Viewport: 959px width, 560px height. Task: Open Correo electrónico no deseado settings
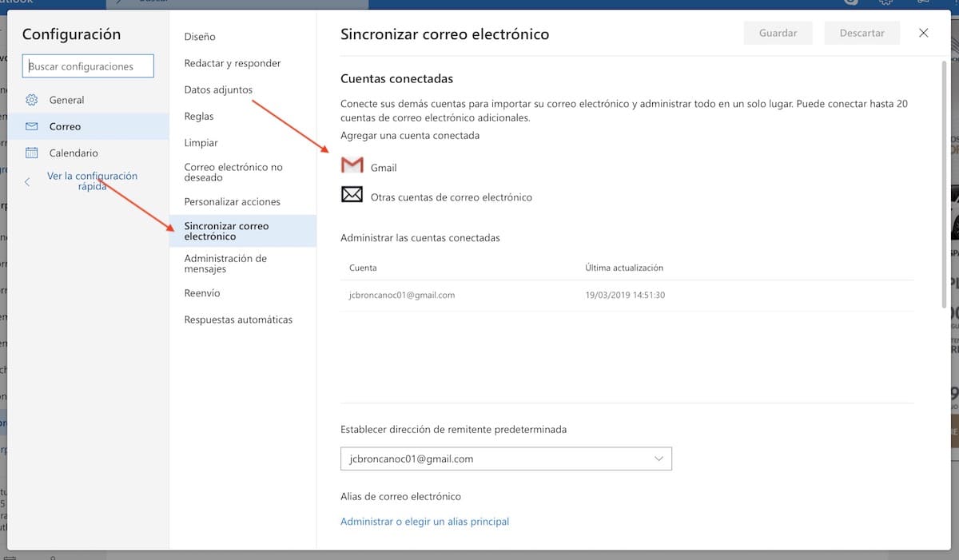233,172
